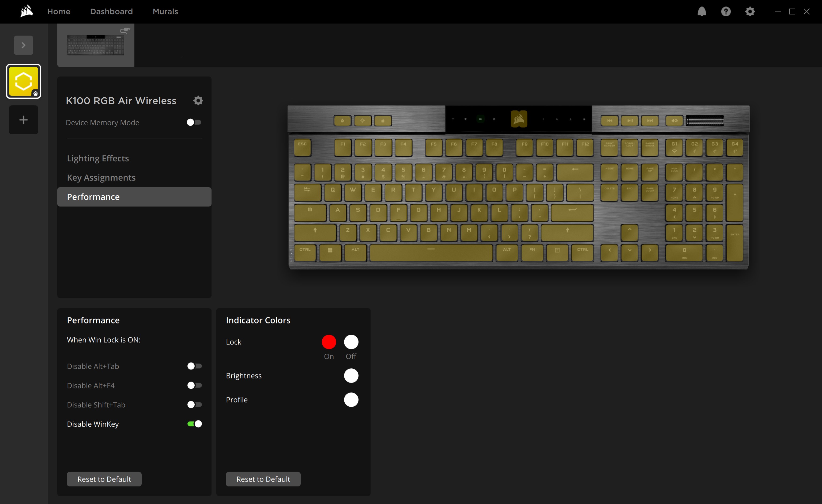Enable Disable Alt+F4 switch

pyautogui.click(x=194, y=385)
